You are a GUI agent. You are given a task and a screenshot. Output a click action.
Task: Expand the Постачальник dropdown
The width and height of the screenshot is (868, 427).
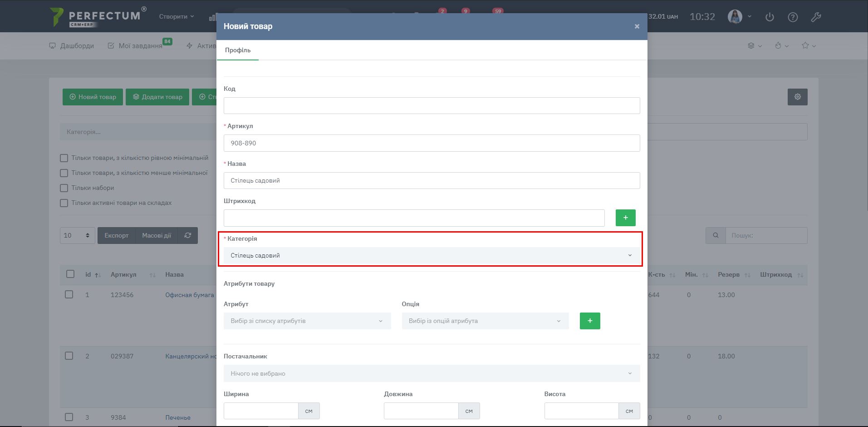[431, 373]
